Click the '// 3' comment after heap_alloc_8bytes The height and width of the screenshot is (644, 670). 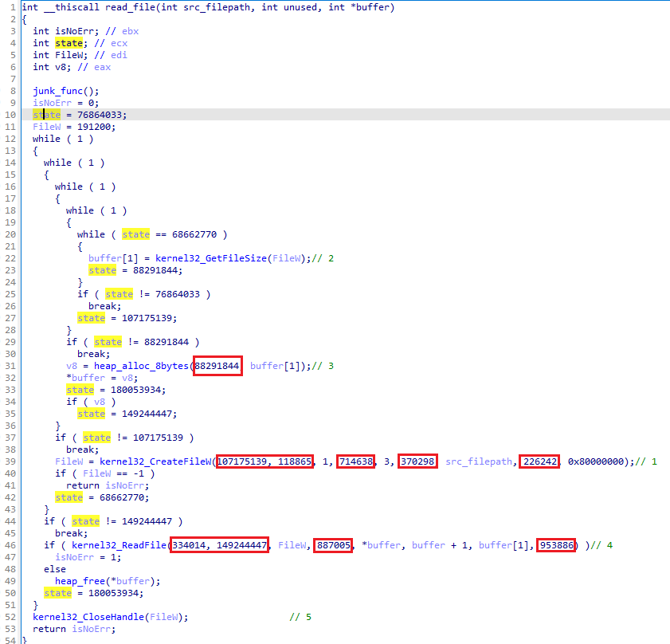point(323,366)
